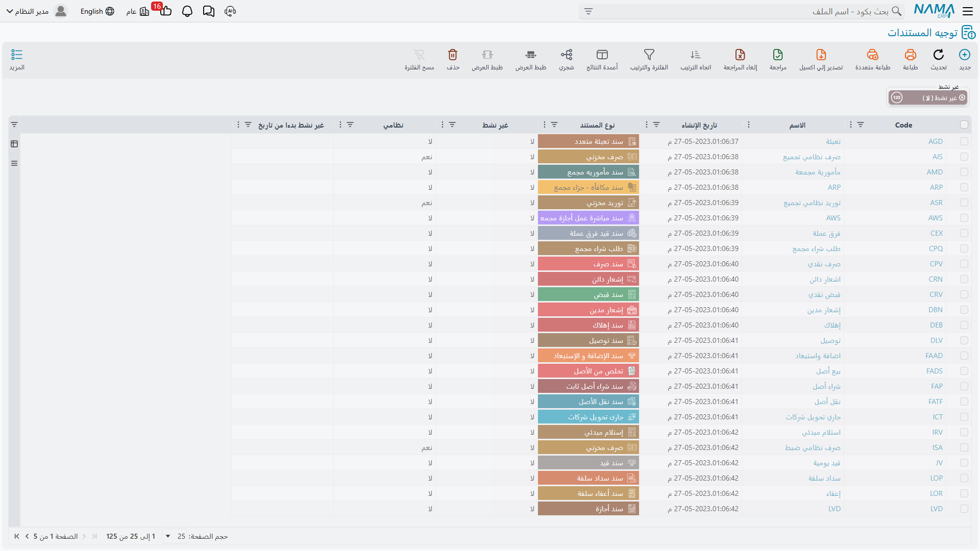Open the صرف نظامي تجميع name link
Viewport: 980px width, 551px height.
(x=812, y=157)
